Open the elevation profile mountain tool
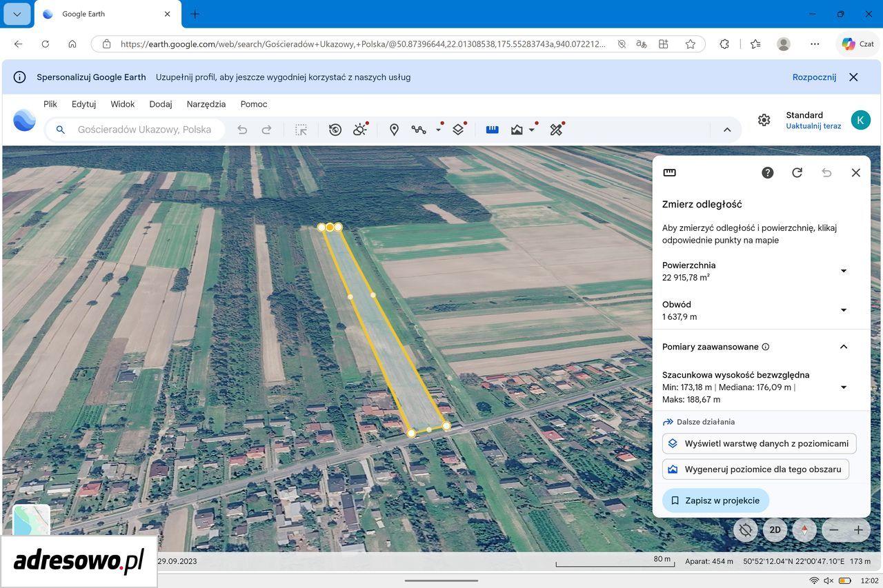 pyautogui.click(x=517, y=130)
